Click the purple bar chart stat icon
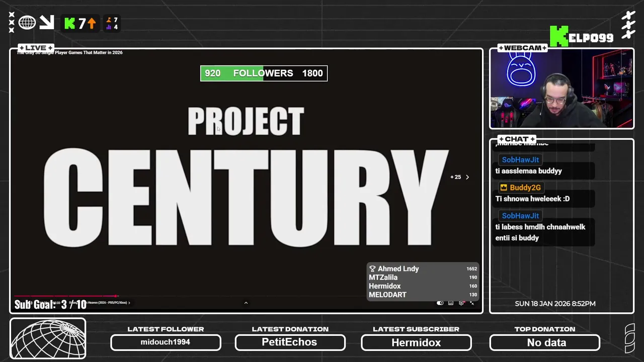 [x=109, y=27]
